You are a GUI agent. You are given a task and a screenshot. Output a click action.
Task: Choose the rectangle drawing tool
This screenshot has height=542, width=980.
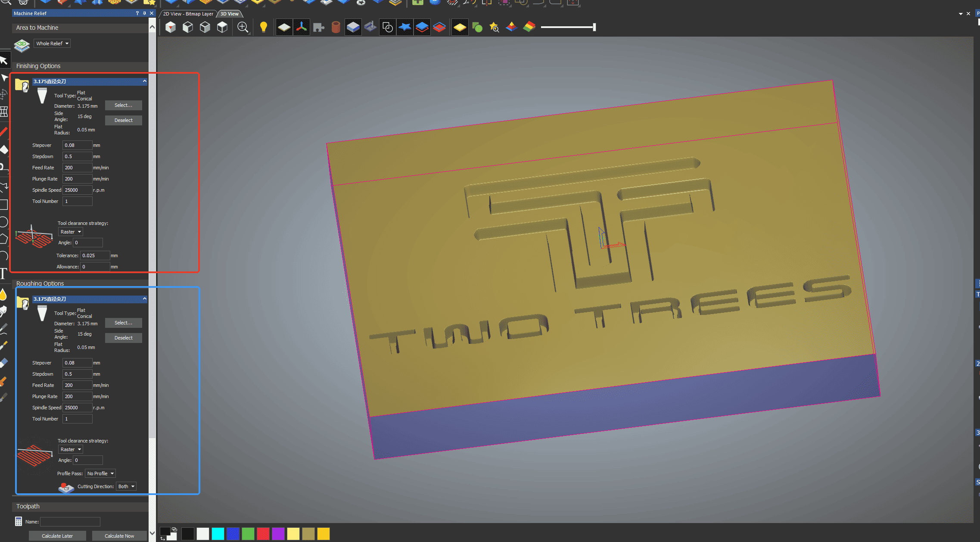3,205
